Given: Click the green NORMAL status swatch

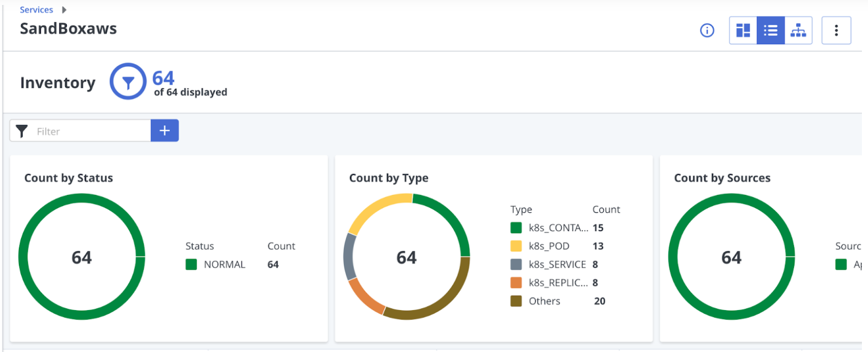Looking at the screenshot, I should [x=191, y=265].
